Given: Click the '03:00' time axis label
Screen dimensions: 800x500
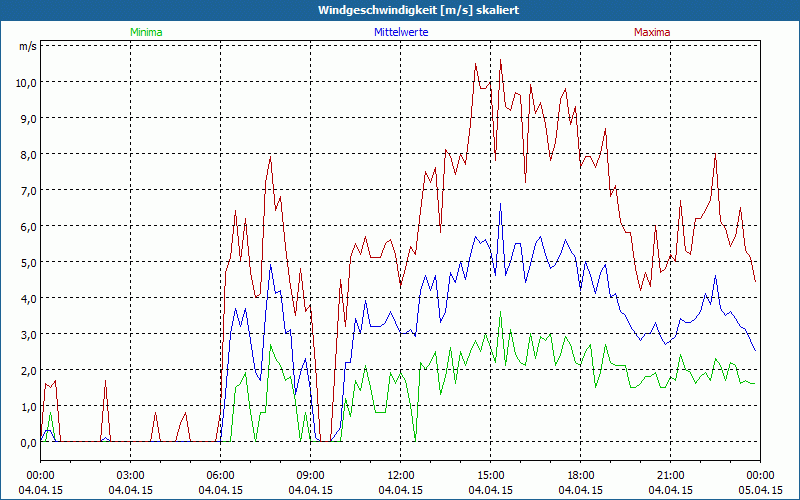Looking at the screenshot, I should pos(131,476).
